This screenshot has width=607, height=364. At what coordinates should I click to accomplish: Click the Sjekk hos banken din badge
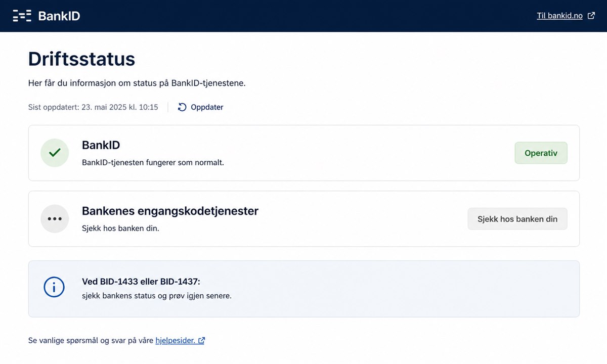tap(517, 219)
